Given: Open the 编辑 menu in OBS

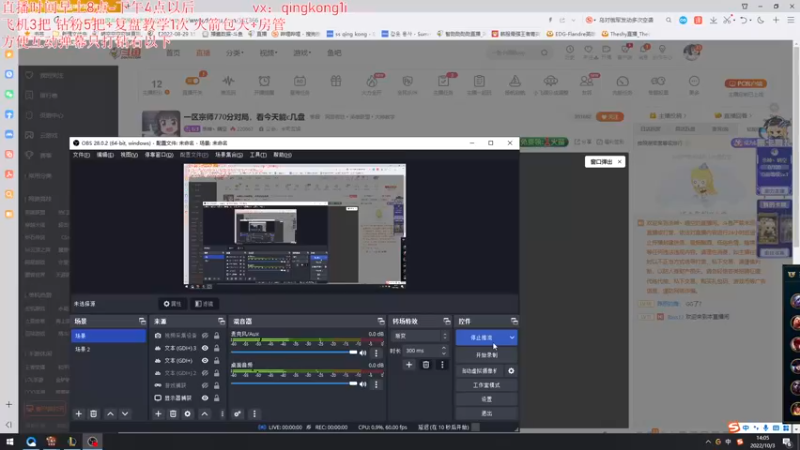Looking at the screenshot, I should (x=105, y=155).
